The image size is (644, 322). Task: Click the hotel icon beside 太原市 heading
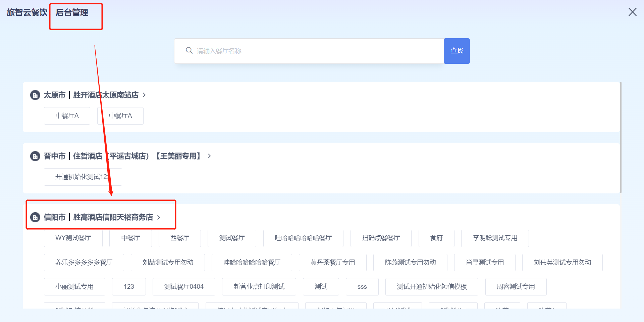pyautogui.click(x=35, y=95)
